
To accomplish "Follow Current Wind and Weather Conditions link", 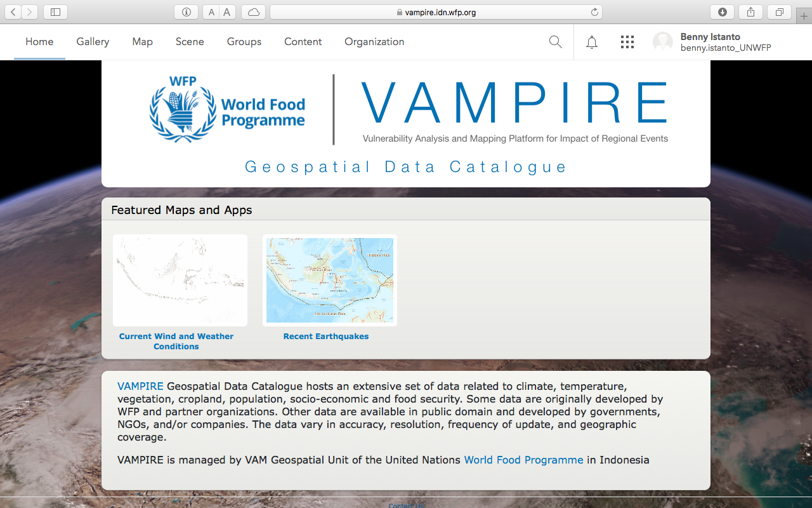I will 176,342.
